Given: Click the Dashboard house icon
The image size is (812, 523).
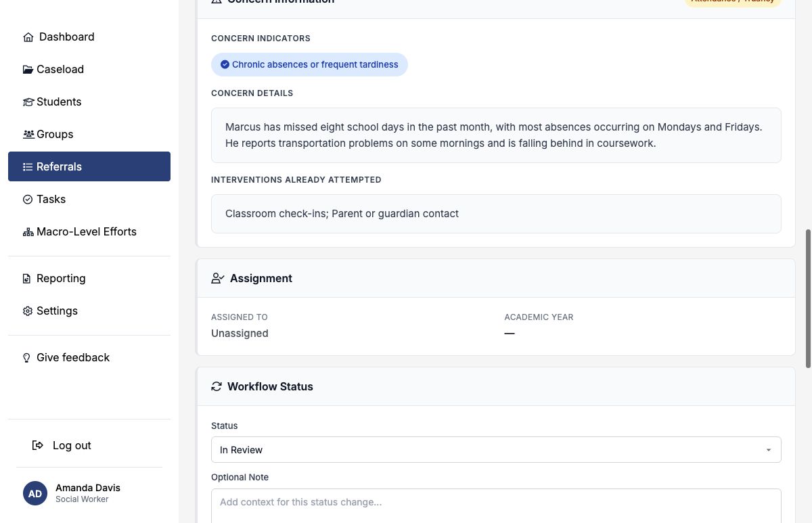Looking at the screenshot, I should point(28,37).
